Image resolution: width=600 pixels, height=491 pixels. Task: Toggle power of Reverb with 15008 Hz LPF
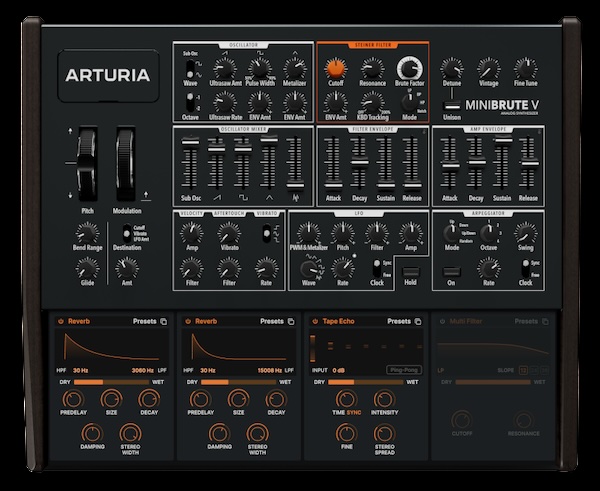(x=188, y=321)
